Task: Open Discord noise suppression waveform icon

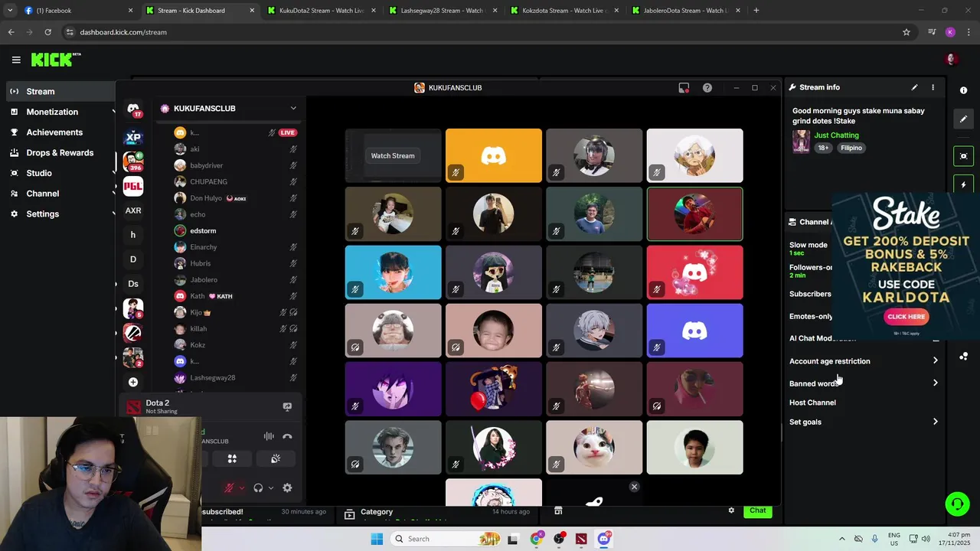Action: click(x=269, y=436)
